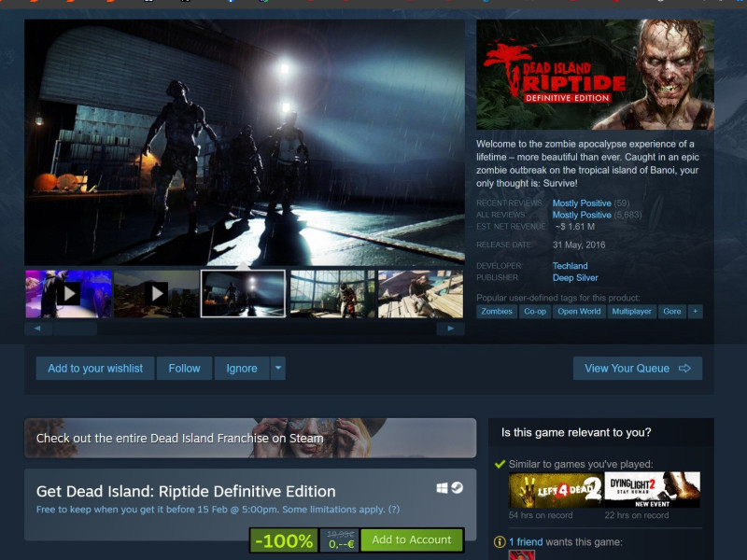Screen dimensions: 747x560
Task: Play the second trailer video thumbnail
Action: coord(156,294)
